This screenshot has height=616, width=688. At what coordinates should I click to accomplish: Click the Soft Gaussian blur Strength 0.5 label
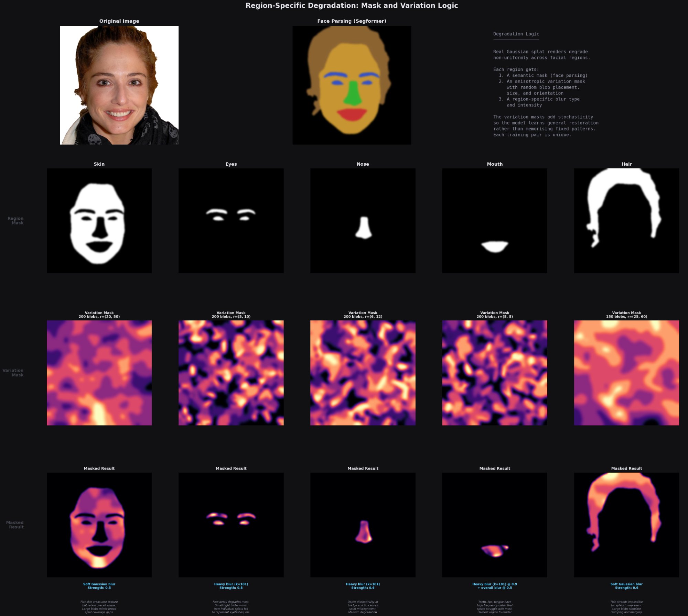coord(99,586)
